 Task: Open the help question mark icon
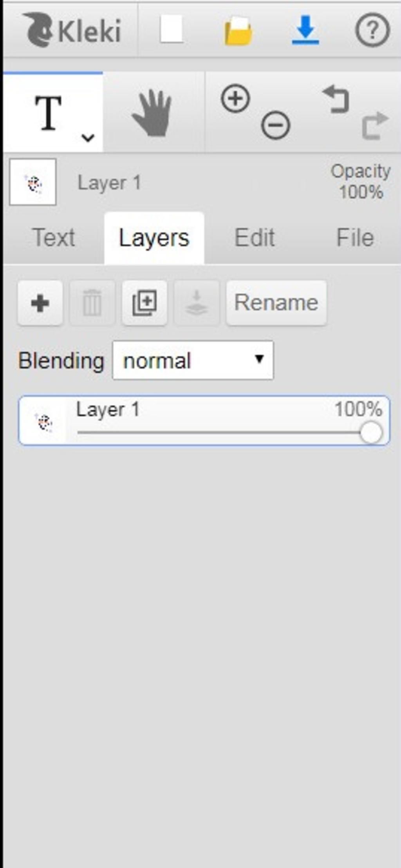coord(372,30)
